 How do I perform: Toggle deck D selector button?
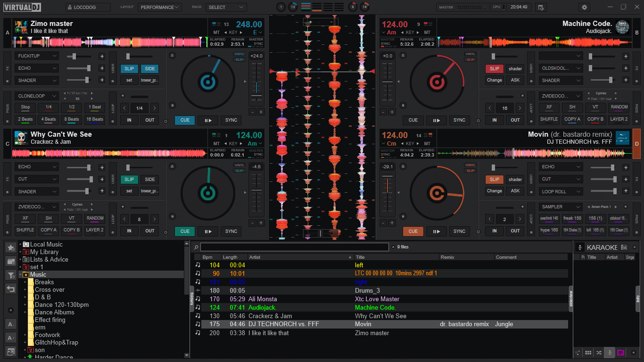click(636, 144)
